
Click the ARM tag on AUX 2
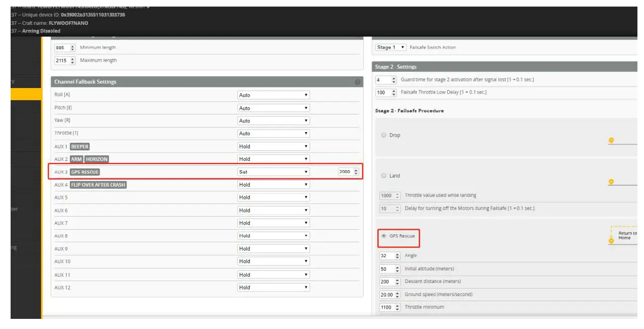(x=76, y=159)
